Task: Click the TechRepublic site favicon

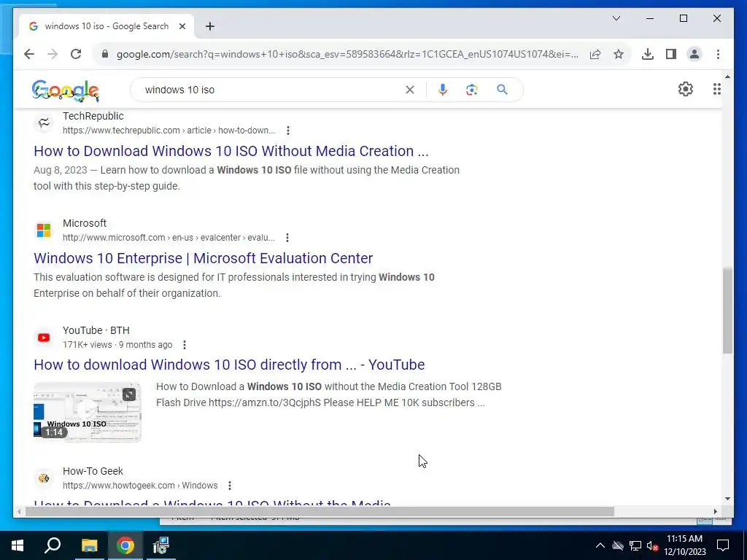Action: (x=44, y=123)
